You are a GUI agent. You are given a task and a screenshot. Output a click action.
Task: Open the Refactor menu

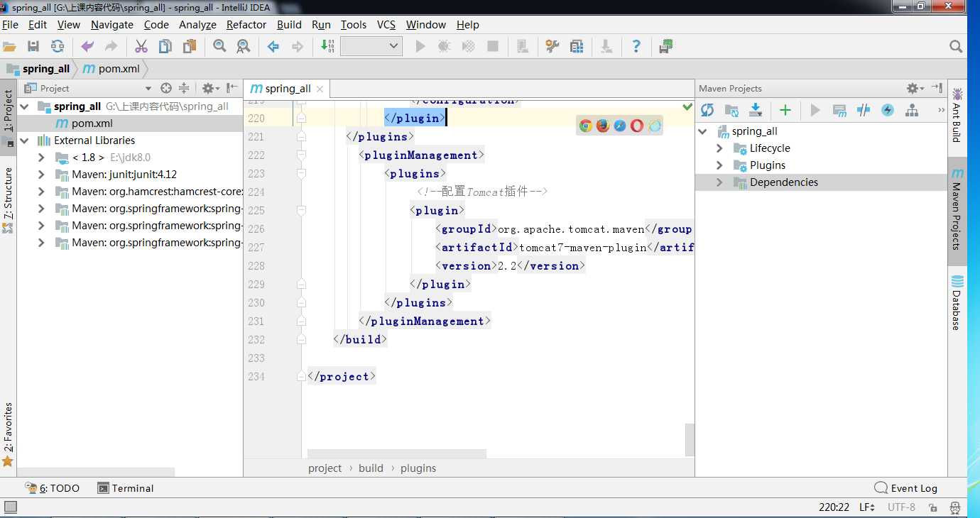click(x=246, y=24)
